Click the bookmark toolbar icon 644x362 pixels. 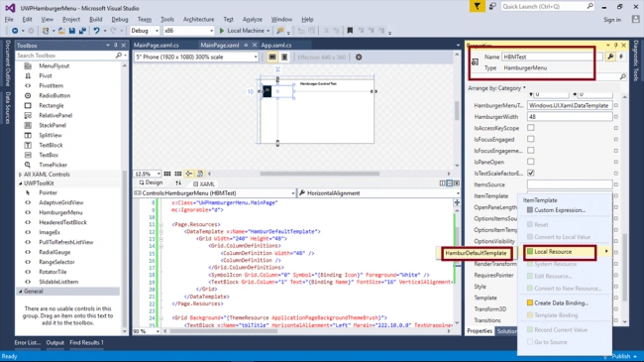(x=350, y=31)
